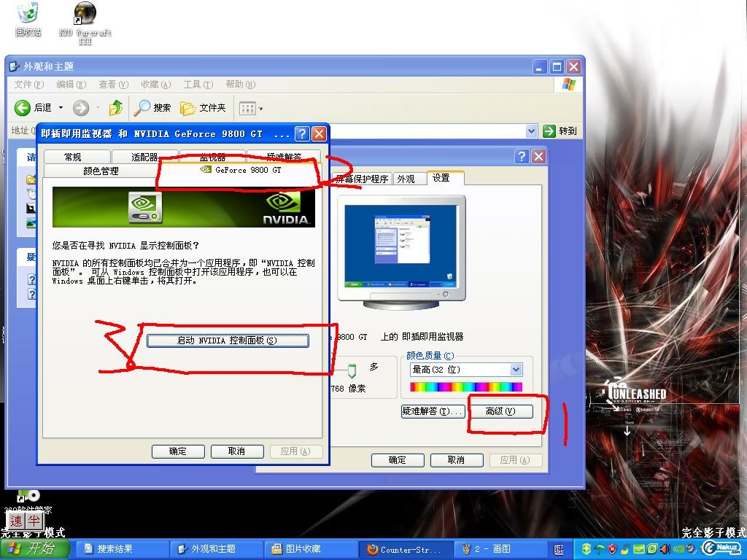This screenshot has height=560, width=747.
Task: Switch to the 外观 tab
Action: 406,179
